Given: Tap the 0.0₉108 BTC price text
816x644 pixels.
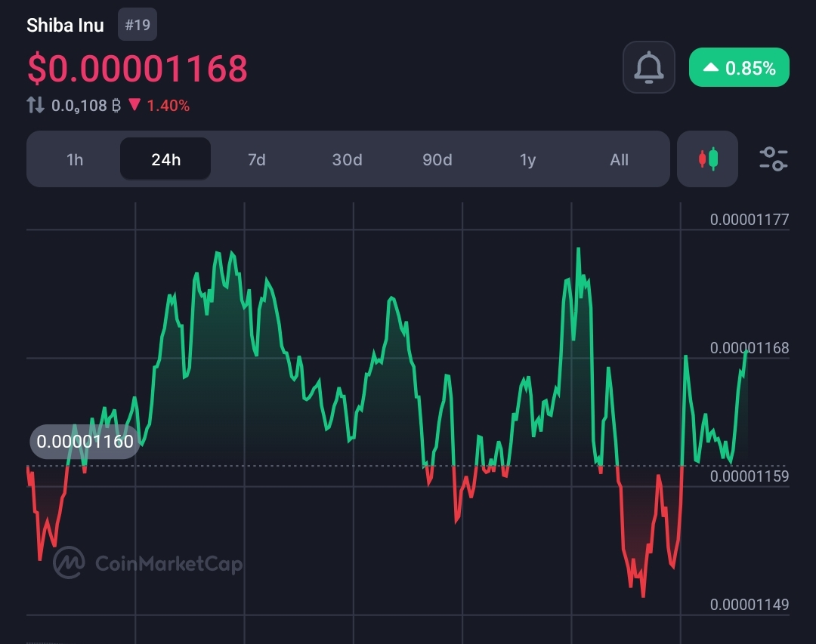Looking at the screenshot, I should 86,106.
